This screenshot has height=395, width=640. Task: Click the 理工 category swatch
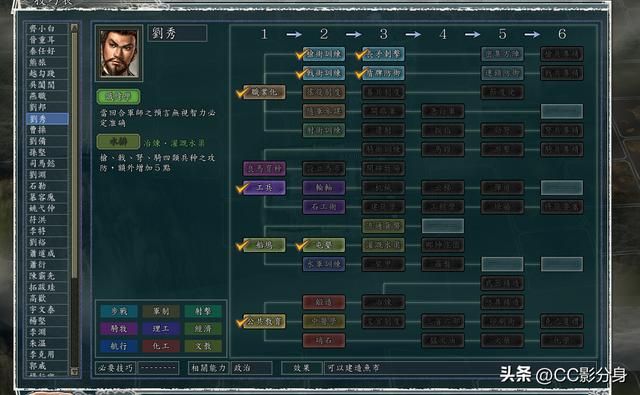(x=161, y=328)
